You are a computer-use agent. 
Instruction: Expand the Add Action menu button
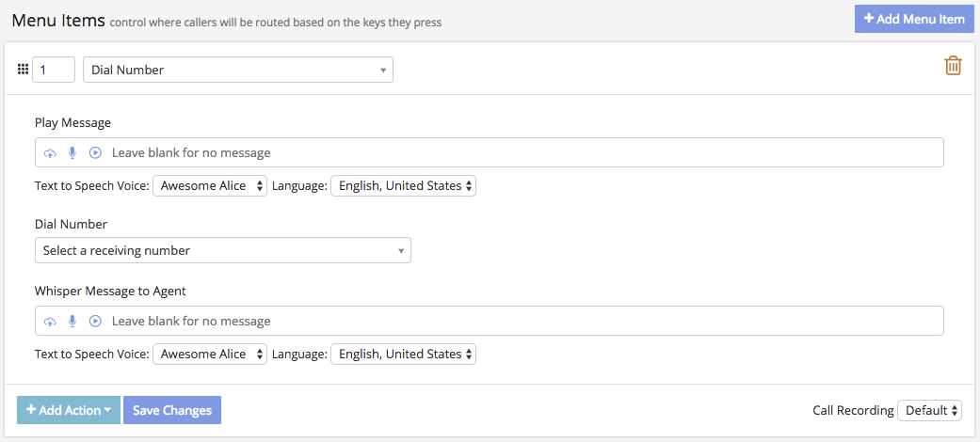(x=69, y=410)
